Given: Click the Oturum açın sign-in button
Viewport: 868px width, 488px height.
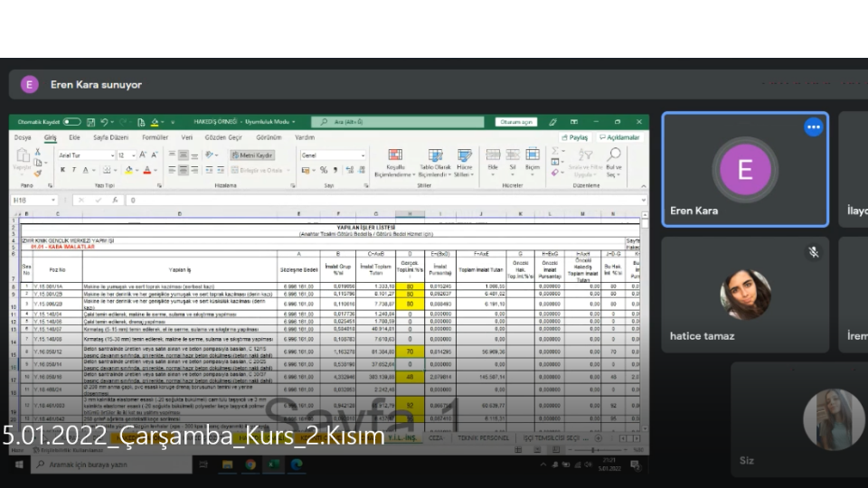Looking at the screenshot, I should tap(516, 122).
